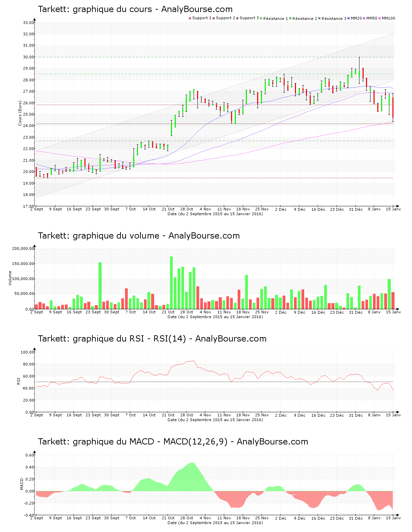The height and width of the screenshot is (532, 412).
Task: Click '18 Nov' on the volume chart axis
Action: tap(243, 312)
